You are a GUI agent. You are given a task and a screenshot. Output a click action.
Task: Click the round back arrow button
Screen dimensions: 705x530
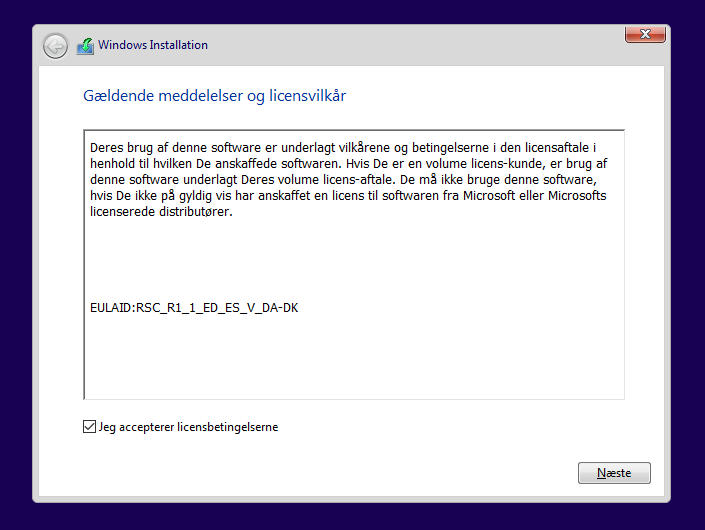click(x=56, y=46)
